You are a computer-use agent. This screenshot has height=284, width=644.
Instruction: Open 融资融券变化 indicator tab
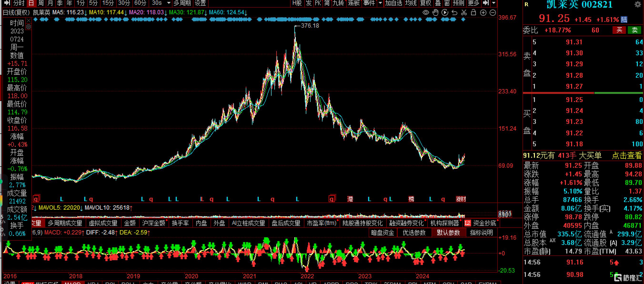407,223
